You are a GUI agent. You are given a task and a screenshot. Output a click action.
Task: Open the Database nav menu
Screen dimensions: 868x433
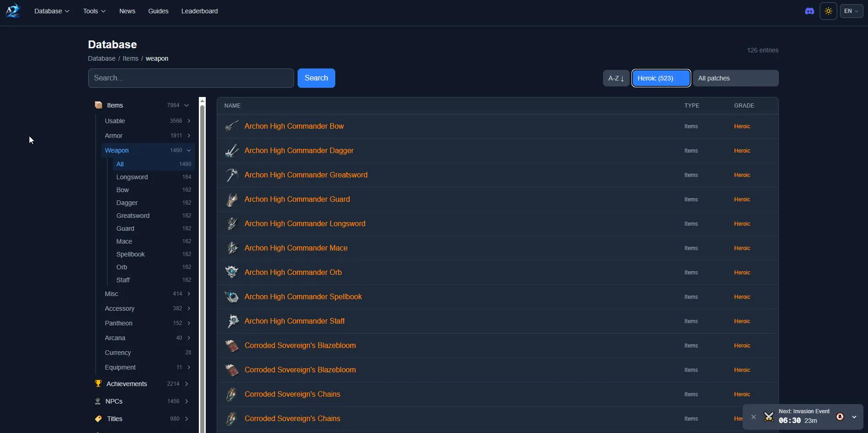coord(51,11)
